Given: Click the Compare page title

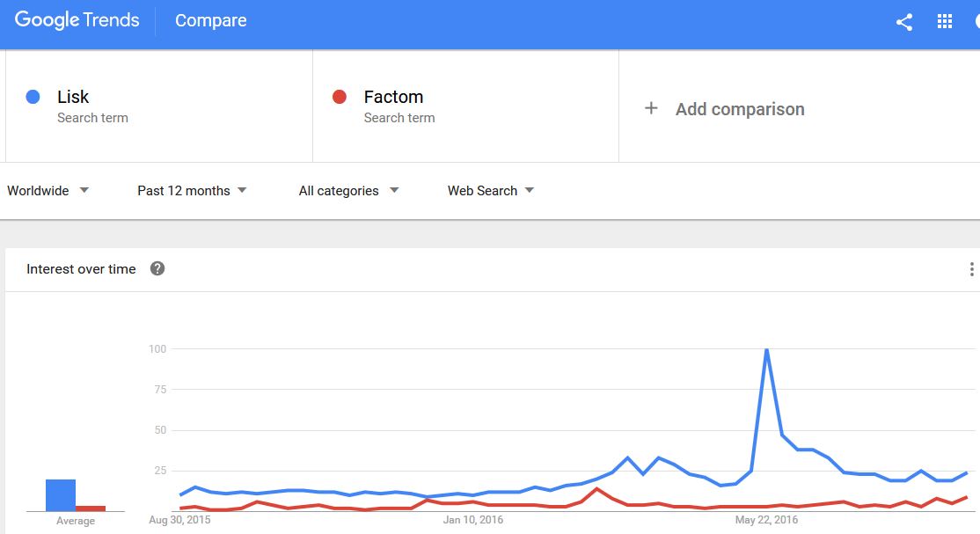Looking at the screenshot, I should (210, 20).
